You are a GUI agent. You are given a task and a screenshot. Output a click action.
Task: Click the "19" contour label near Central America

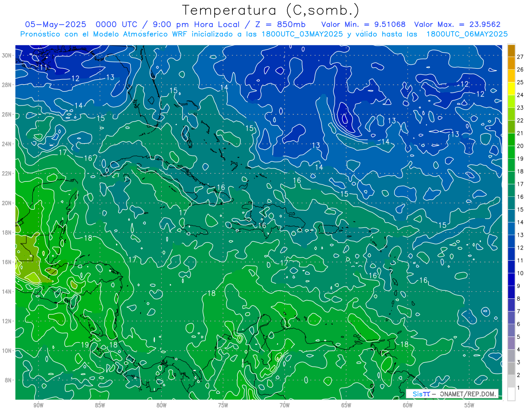pos(86,344)
